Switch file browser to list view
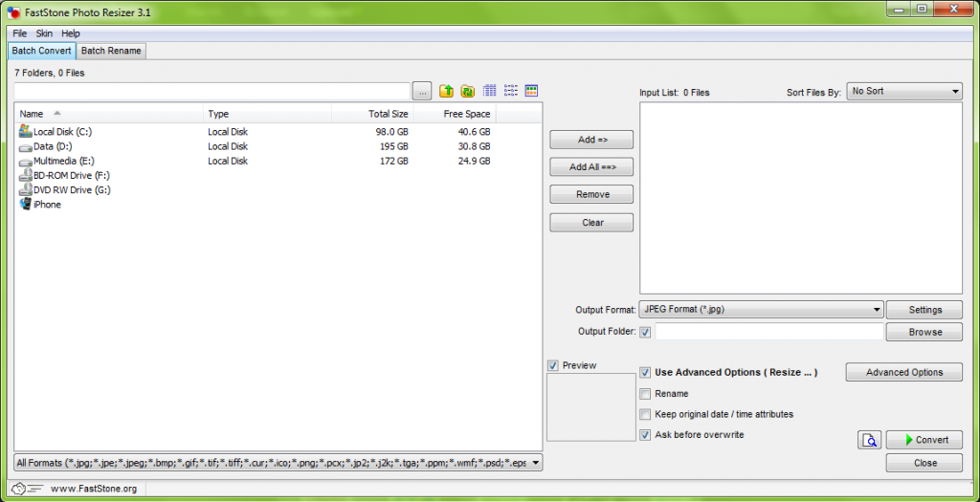Screen dimensions: 980x502 pyautogui.click(x=511, y=91)
